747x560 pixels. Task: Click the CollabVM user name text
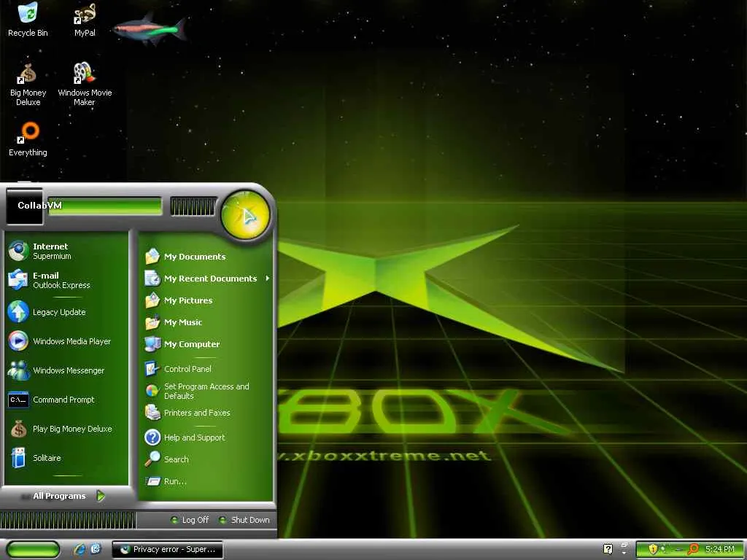[39, 205]
